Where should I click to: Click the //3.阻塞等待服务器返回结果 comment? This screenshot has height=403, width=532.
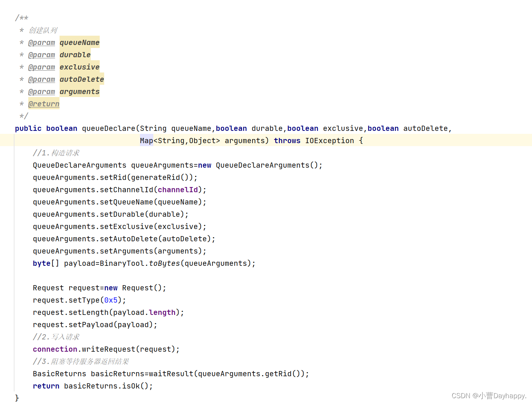[x=81, y=361]
